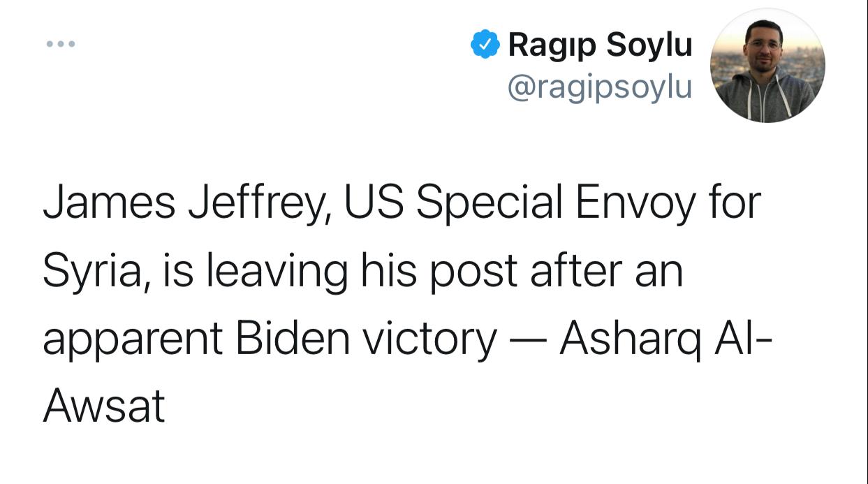Click the tweet text body
This screenshot has width=868, height=484.
pyautogui.click(x=402, y=304)
